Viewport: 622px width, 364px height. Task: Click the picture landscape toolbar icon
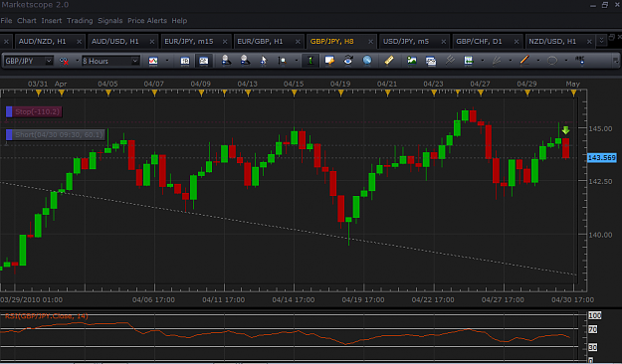tap(412, 61)
